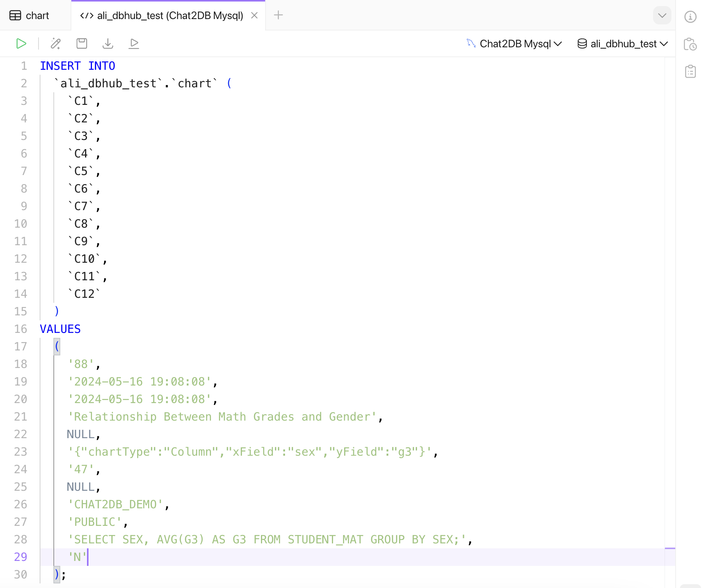The width and height of the screenshot is (705, 588).
Task: Click the `ali_dbhub_test`.`chart` table name
Action: point(136,84)
